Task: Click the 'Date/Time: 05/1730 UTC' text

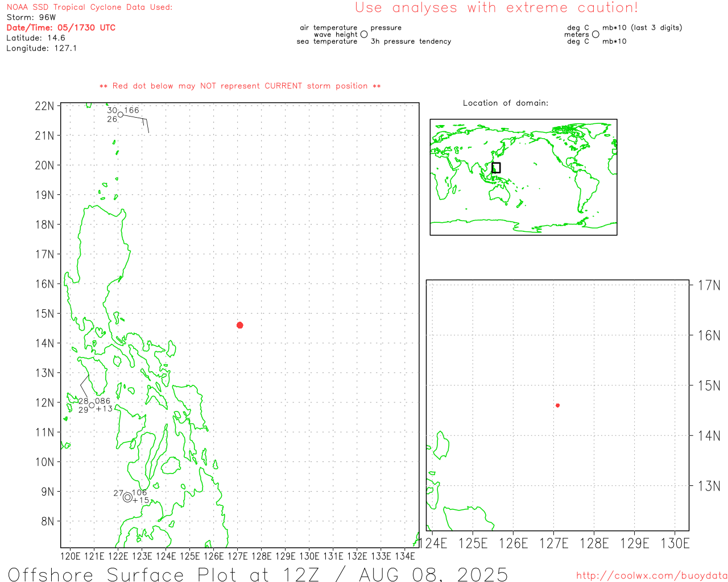Action: click(61, 28)
